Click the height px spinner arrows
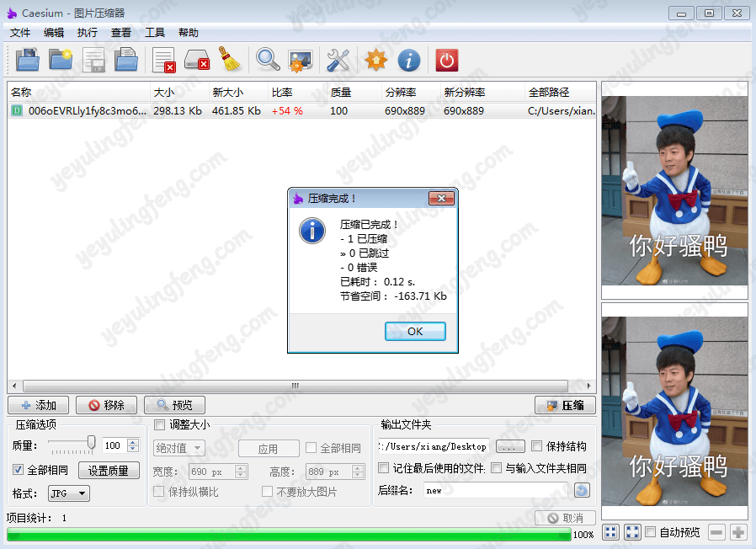 coord(358,472)
